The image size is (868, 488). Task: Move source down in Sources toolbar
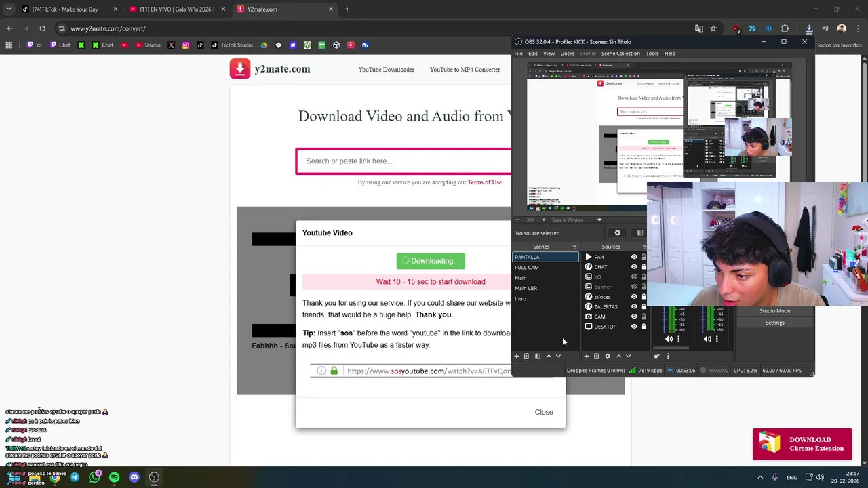628,356
